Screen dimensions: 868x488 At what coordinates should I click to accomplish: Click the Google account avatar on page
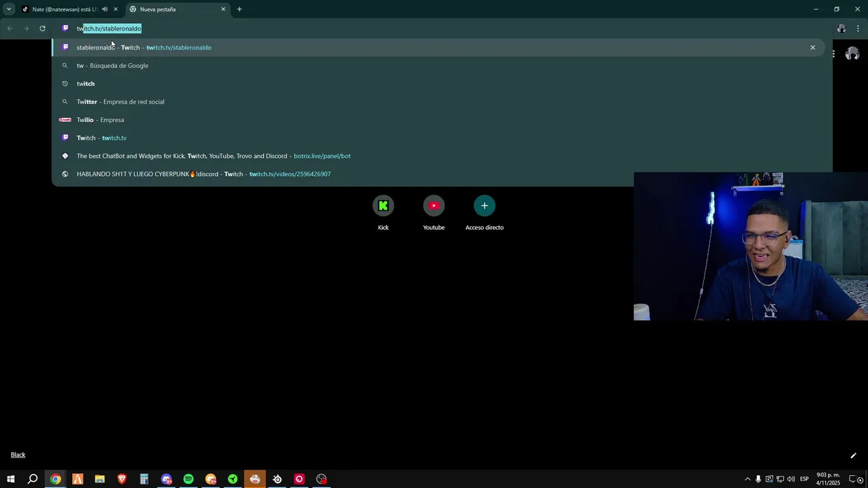852,54
